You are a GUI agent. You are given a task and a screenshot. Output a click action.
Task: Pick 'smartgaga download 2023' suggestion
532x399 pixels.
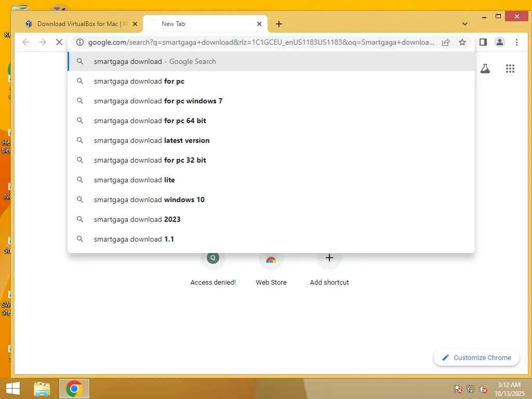coord(271,219)
